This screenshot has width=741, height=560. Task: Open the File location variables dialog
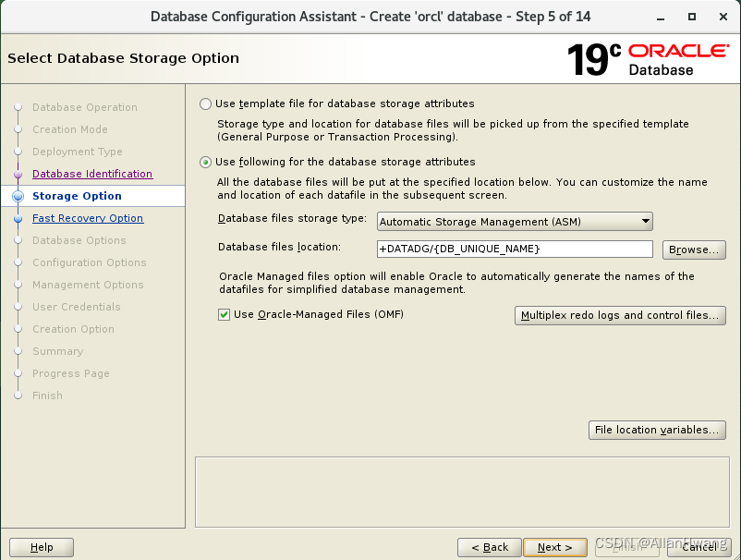click(x=657, y=430)
